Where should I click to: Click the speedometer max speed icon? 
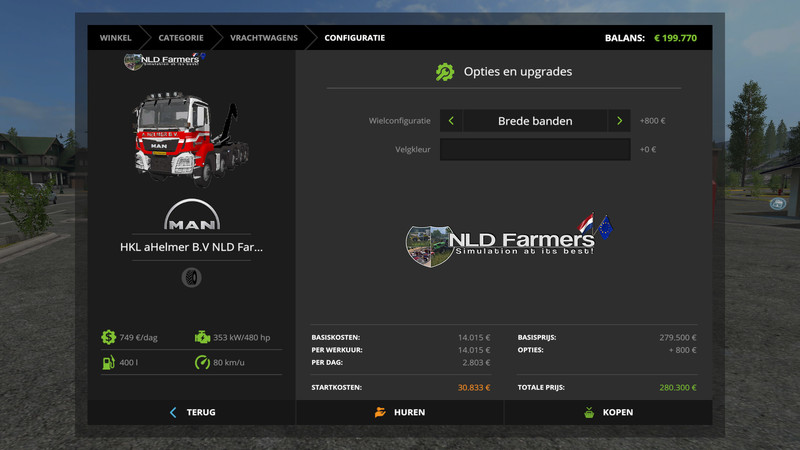point(203,362)
